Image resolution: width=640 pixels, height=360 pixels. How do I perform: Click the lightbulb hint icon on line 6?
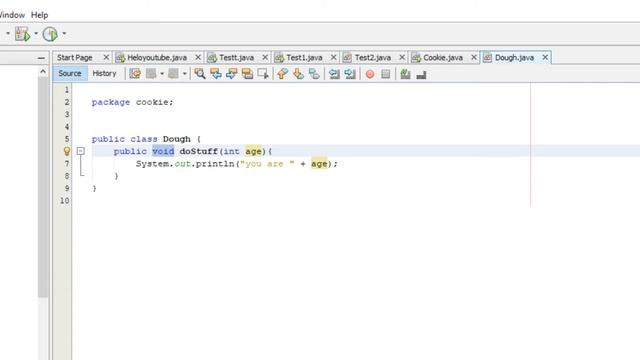point(67,151)
